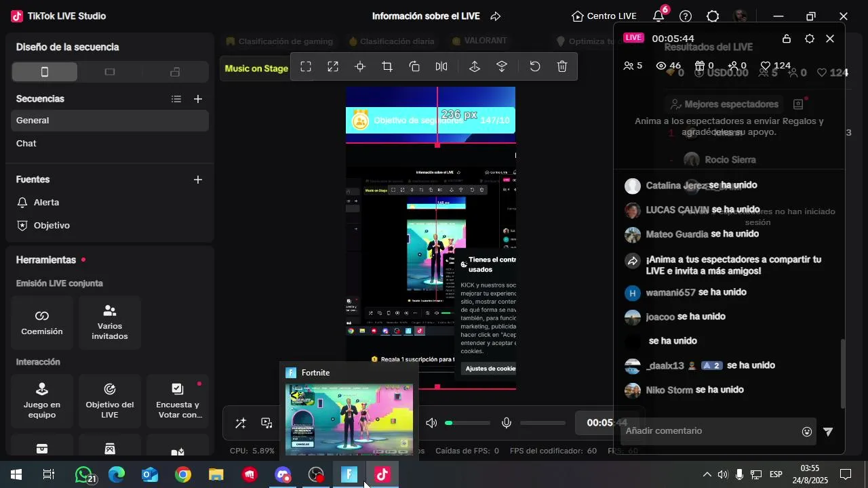Open the help question mark icon
Image resolution: width=868 pixels, height=488 pixels.
click(686, 16)
